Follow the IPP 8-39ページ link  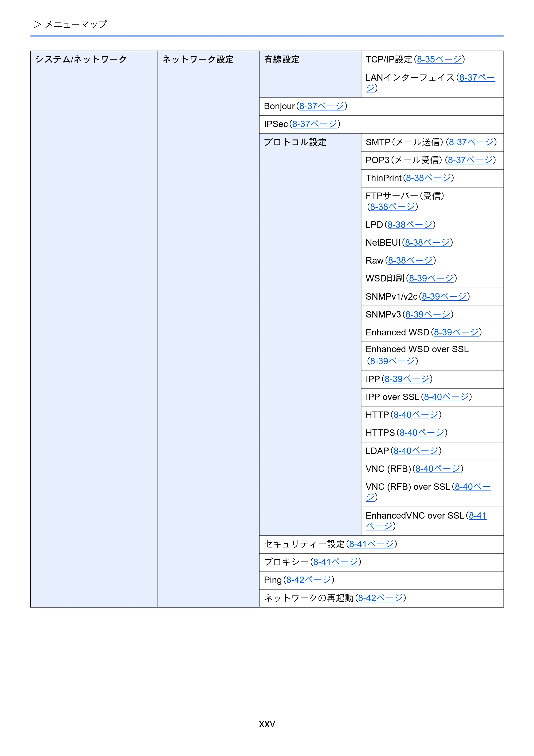click(x=407, y=379)
